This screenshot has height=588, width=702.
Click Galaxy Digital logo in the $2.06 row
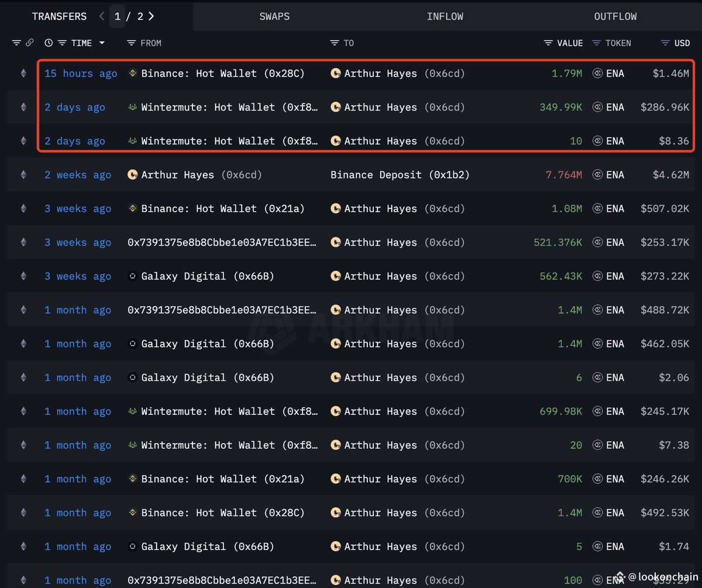(x=133, y=377)
